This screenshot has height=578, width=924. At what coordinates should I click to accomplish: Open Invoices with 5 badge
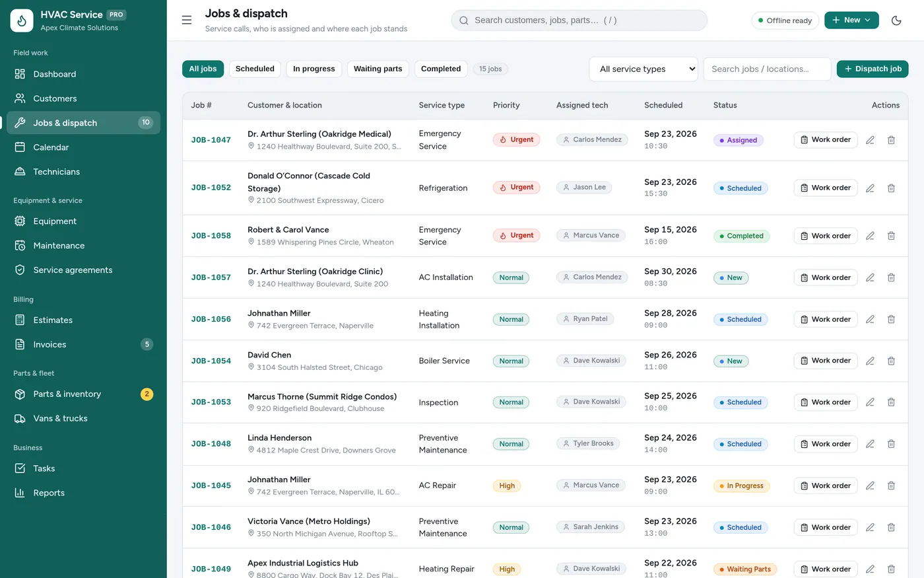coord(83,344)
